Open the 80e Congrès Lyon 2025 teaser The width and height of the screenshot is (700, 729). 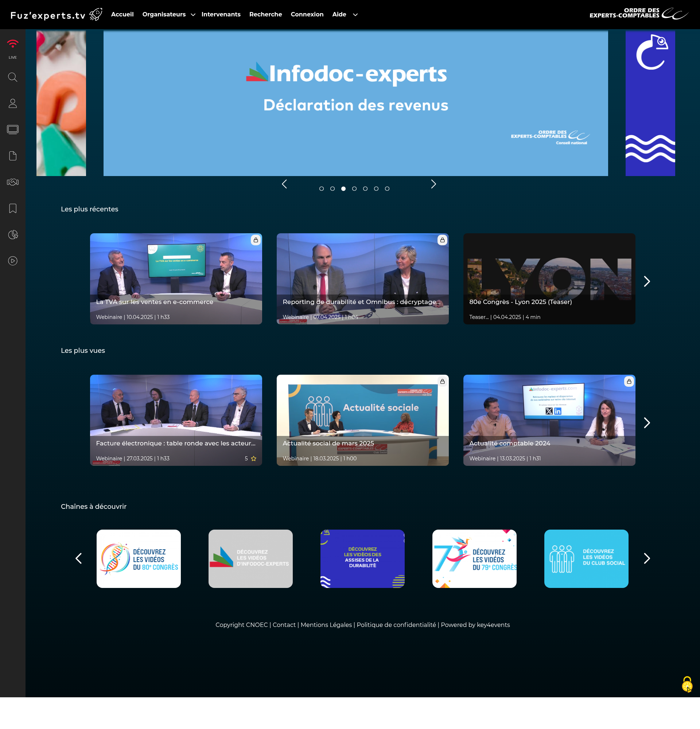pyautogui.click(x=549, y=278)
